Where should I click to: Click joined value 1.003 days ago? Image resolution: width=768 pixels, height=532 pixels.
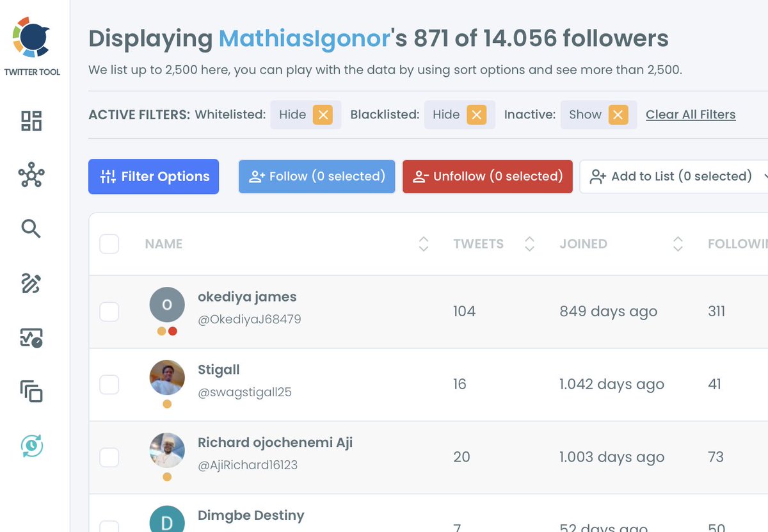pos(612,457)
